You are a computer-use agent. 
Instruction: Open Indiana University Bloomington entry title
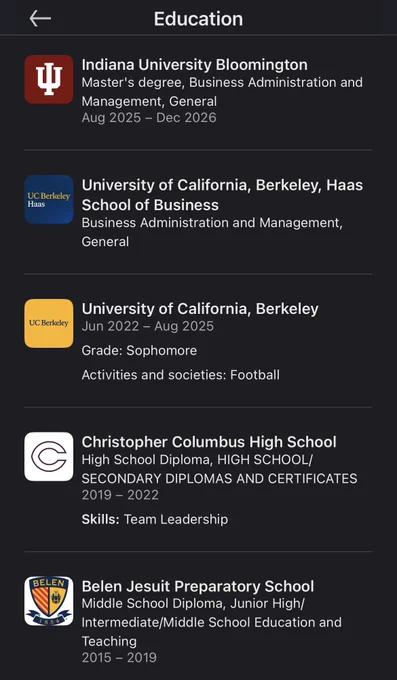point(194,65)
